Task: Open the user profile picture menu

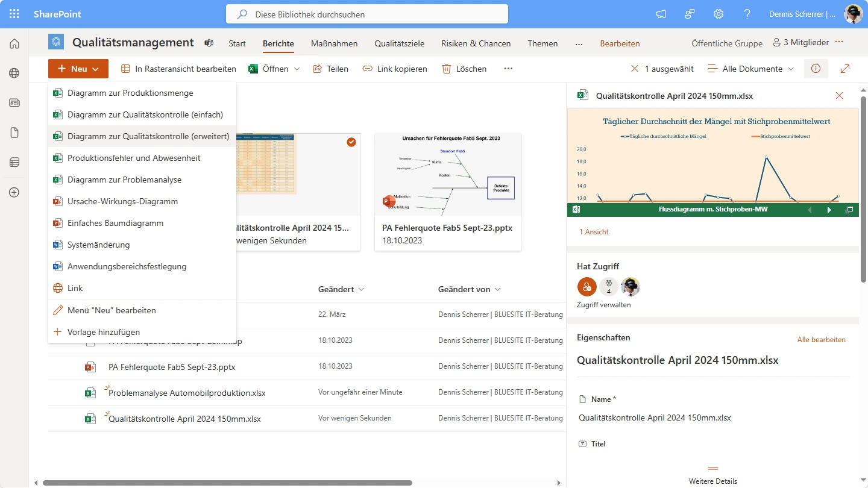Action: coord(854,14)
